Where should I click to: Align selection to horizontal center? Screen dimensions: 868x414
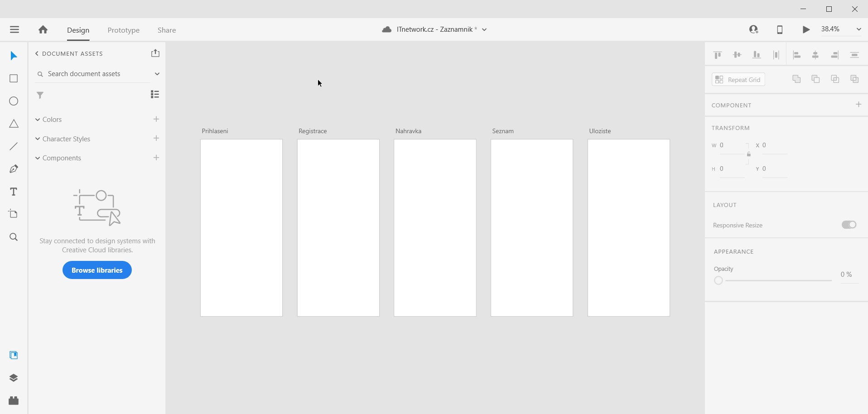point(815,55)
